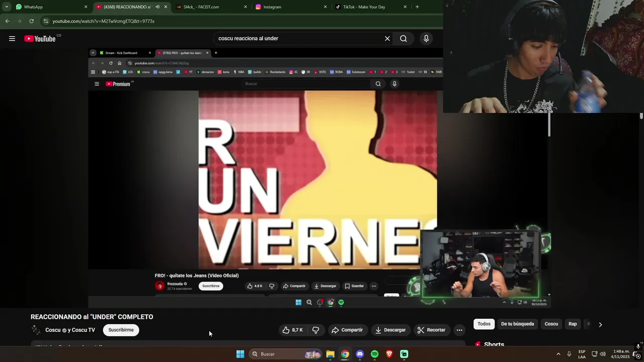Dislike the video
Screen dimensions: 644x362
[x=316, y=330]
